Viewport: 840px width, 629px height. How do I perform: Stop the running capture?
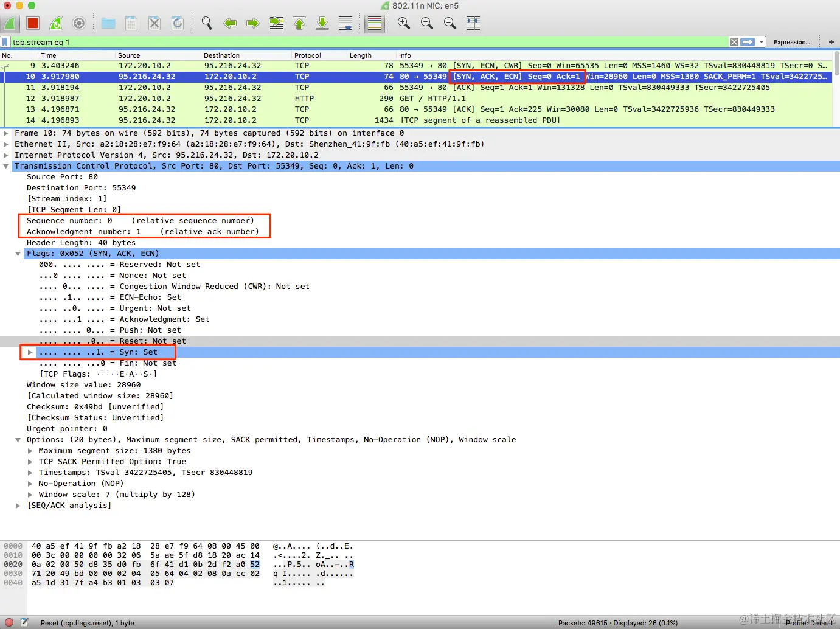[33, 23]
